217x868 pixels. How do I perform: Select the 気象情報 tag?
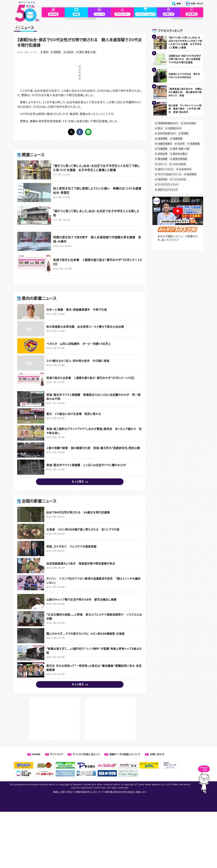coord(193,144)
